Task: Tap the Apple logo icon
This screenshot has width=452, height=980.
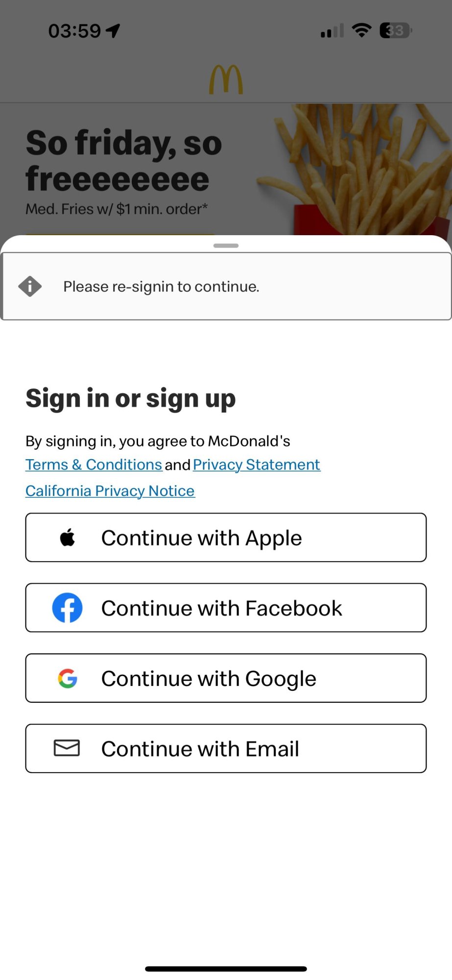Action: pyautogui.click(x=68, y=538)
